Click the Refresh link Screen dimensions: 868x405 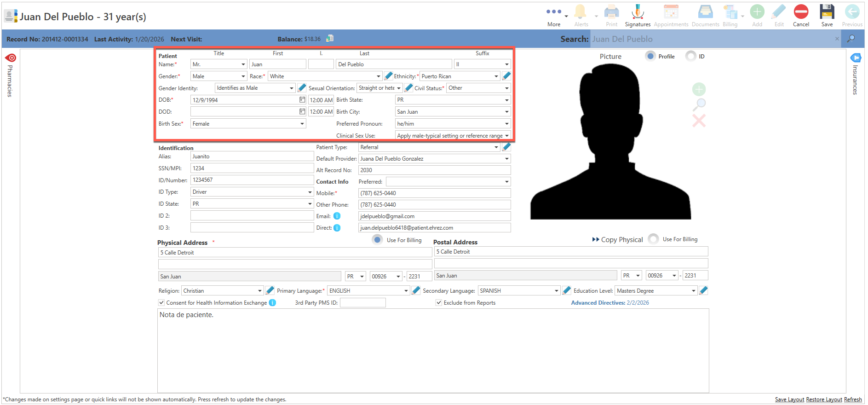click(853, 399)
